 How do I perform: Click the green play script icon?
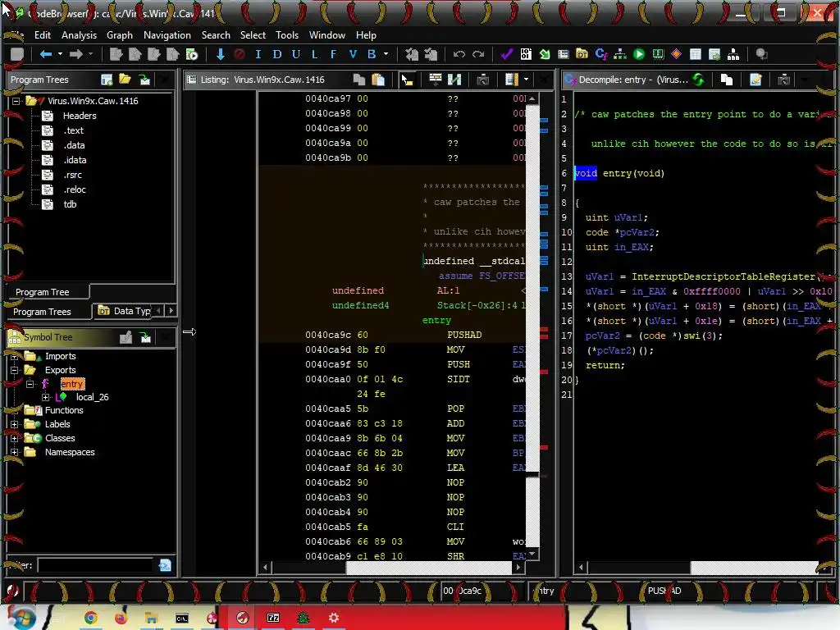click(638, 54)
